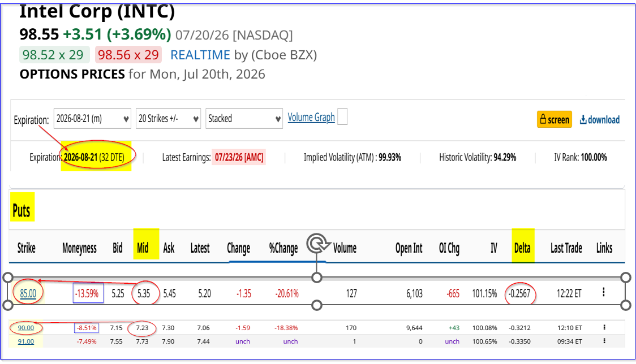Click the IV Rank 100.00% value
The image size is (636, 364).
(594, 157)
